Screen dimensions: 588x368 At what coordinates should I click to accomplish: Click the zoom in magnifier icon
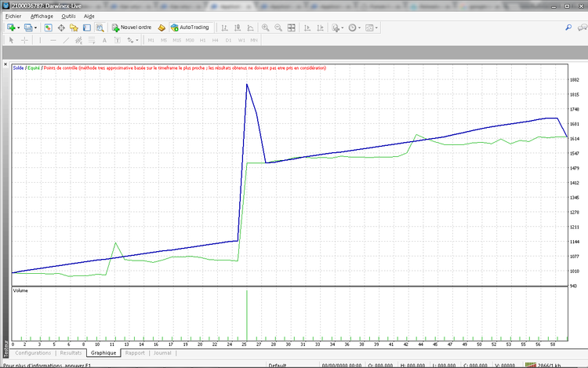[x=265, y=27]
